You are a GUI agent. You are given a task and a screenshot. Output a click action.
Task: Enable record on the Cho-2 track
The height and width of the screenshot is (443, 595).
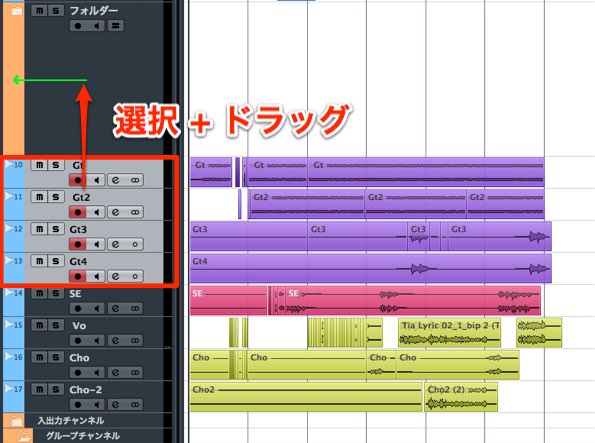[78, 405]
